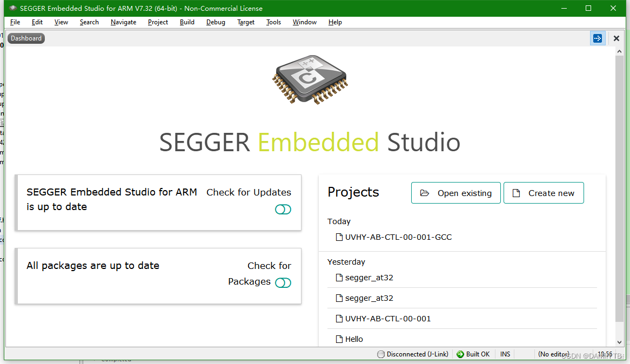The width and height of the screenshot is (630, 364).
Task: Open the View menu
Action: coord(61,22)
